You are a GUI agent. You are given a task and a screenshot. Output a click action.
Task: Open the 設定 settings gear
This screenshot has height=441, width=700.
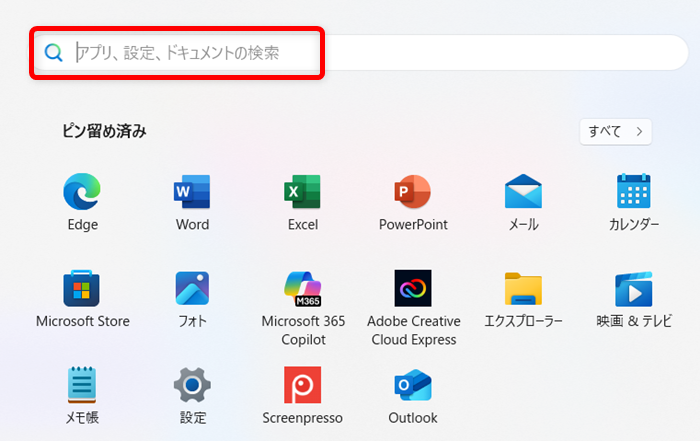(192, 385)
